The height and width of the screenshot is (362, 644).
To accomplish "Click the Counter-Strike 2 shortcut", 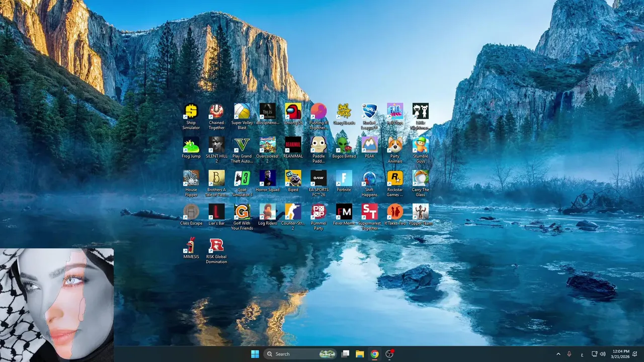I will pyautogui.click(x=293, y=217).
